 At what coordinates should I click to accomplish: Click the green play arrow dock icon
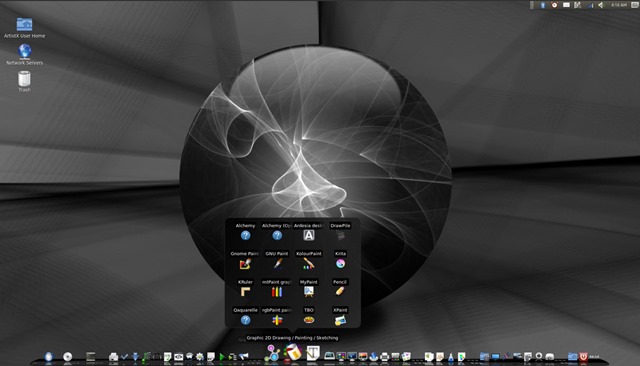click(222, 357)
